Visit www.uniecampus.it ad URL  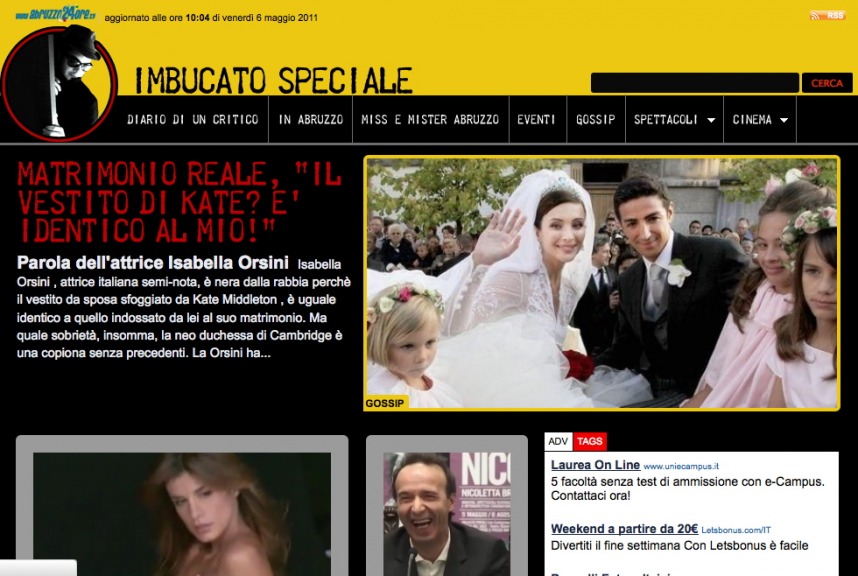pos(681,467)
